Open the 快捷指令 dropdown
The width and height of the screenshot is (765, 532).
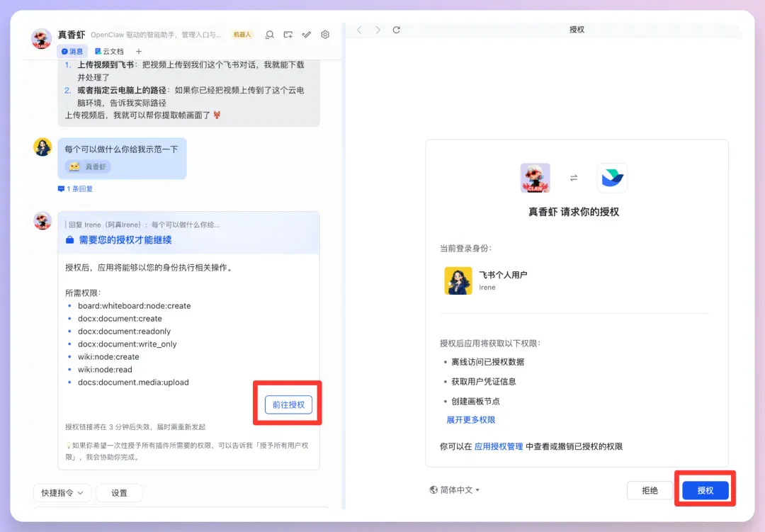(x=62, y=493)
